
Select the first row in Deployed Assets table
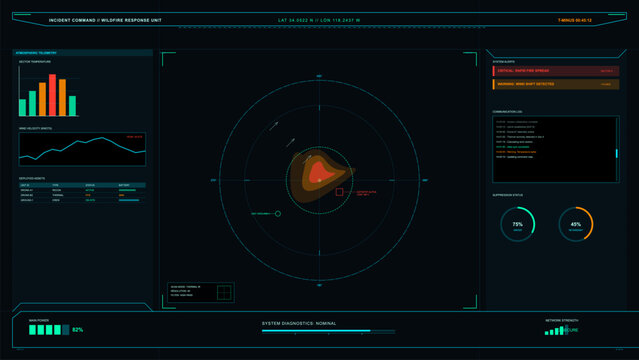82,190
